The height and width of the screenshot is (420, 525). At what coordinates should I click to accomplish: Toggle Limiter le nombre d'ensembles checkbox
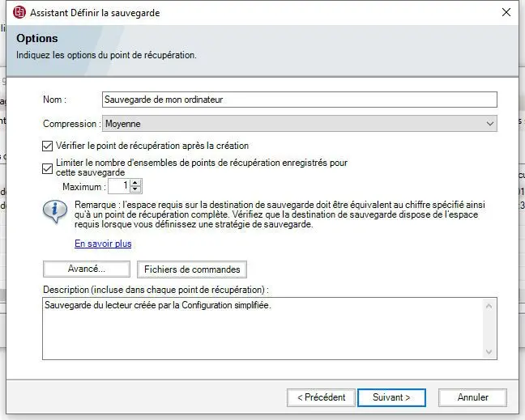click(x=48, y=168)
